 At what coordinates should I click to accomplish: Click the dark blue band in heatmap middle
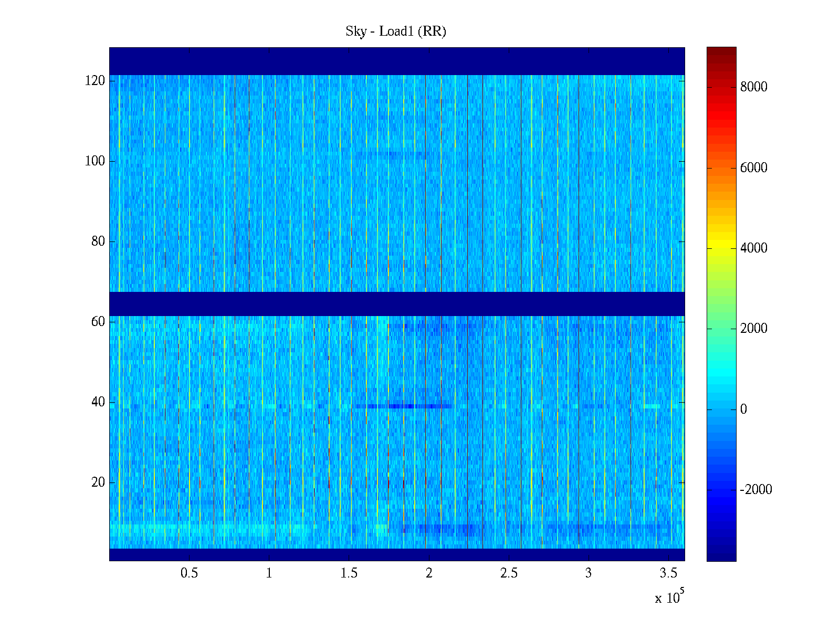point(397,303)
